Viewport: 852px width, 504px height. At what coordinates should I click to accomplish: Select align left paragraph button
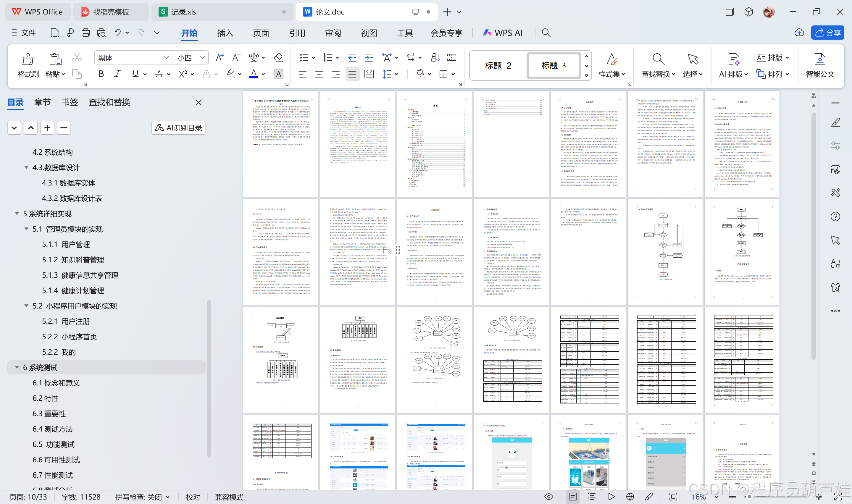[302, 74]
